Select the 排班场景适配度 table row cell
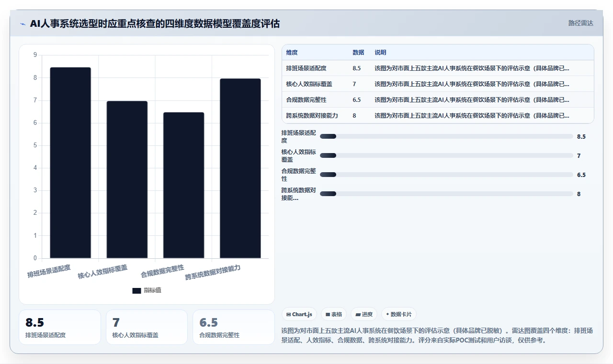Screen dimensions: 613x364 pos(306,68)
